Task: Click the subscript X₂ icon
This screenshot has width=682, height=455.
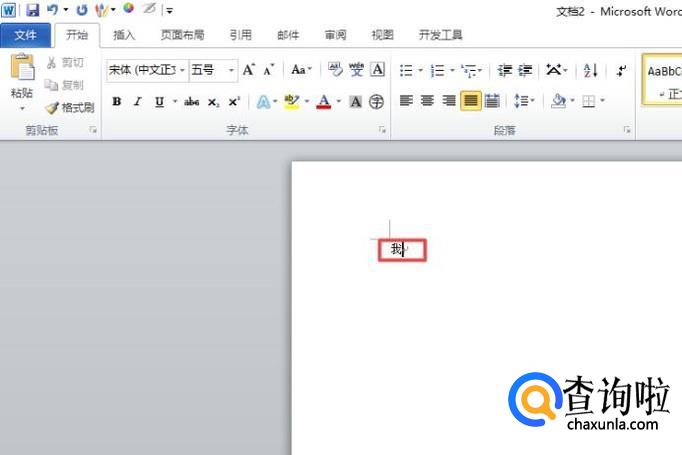Action: point(213,102)
